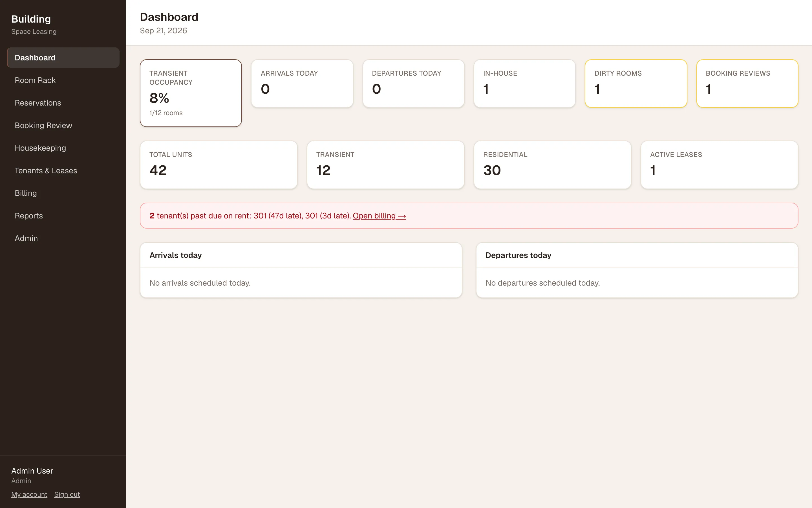Open the Housekeeping page

pyautogui.click(x=63, y=148)
